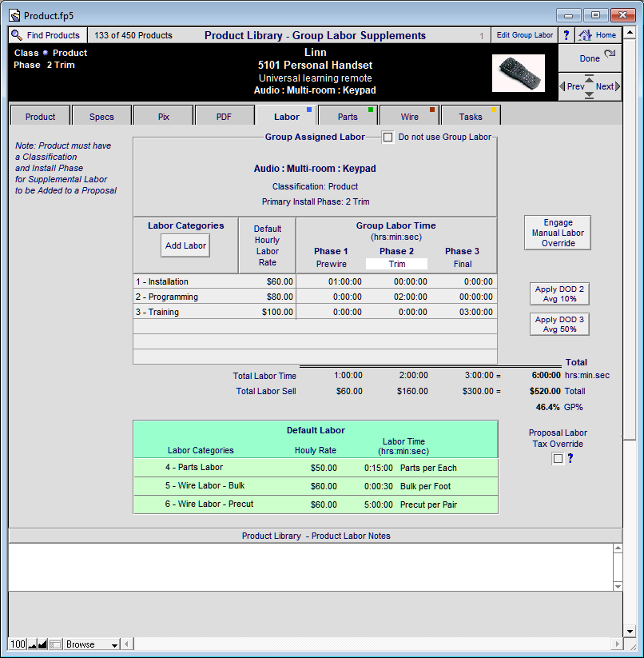644x658 pixels.
Task: Click help icon beside Tax Override checkbox
Action: tap(570, 458)
